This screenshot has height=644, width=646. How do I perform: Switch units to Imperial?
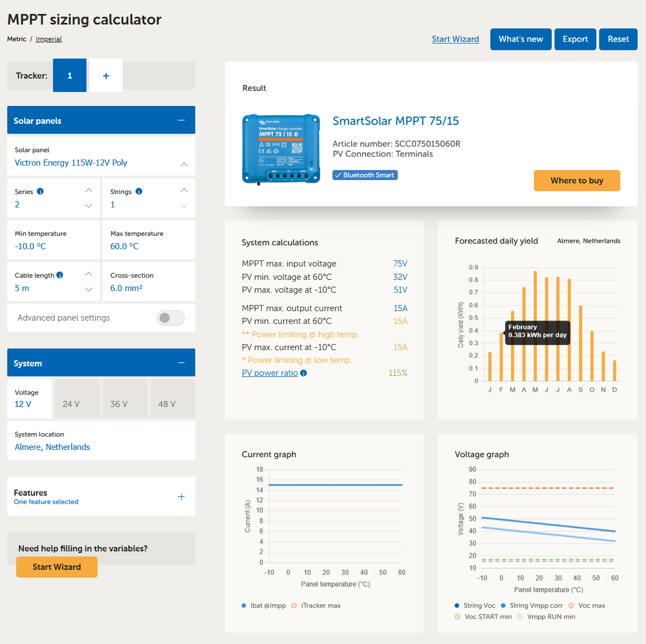pos(49,39)
